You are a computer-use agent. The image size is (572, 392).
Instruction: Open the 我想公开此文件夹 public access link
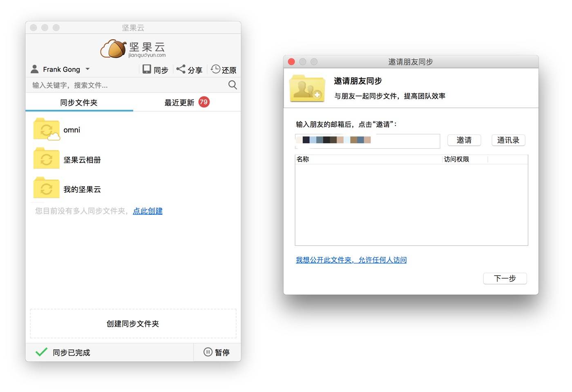click(x=351, y=260)
